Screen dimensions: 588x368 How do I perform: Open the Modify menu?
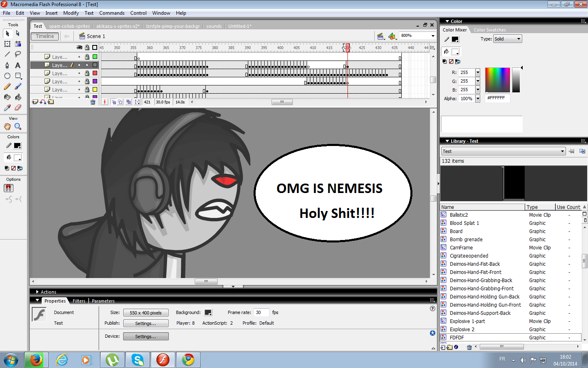[x=71, y=13]
